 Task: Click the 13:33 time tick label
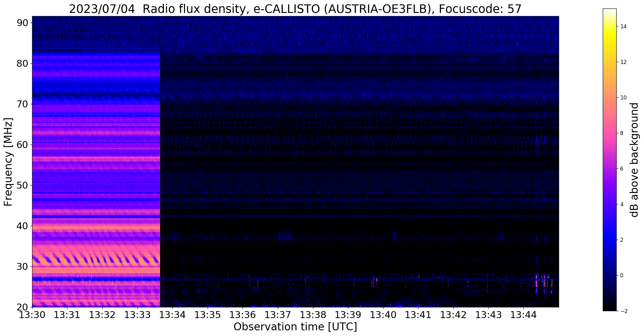[137, 315]
